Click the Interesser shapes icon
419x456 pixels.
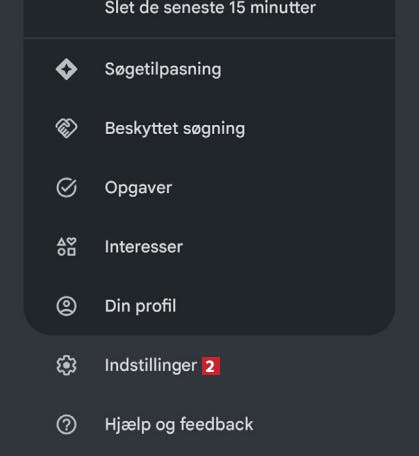coord(66,247)
